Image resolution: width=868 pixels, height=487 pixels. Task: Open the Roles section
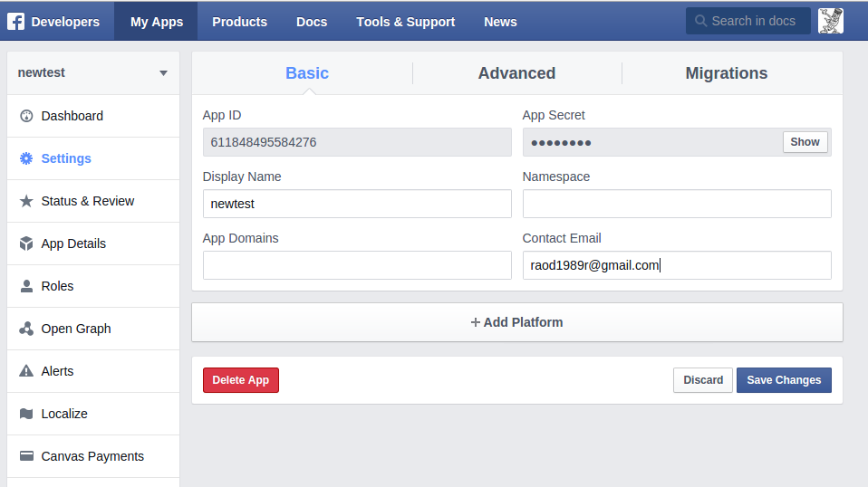(x=93, y=286)
